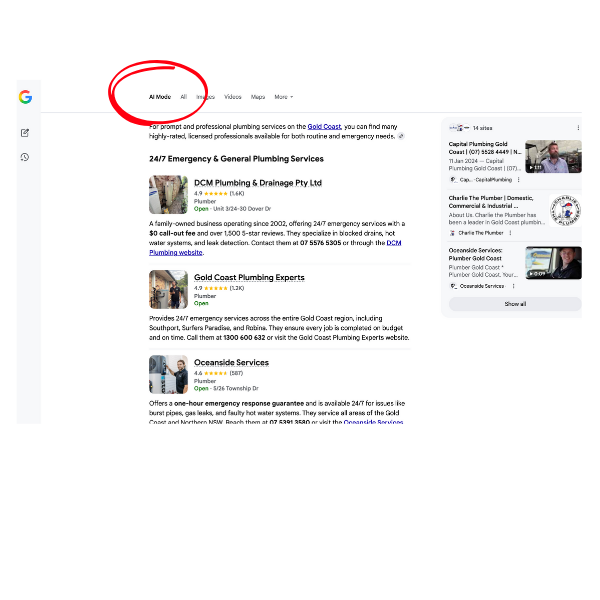
Task: Click phone number 07 5576 5305
Action: pyautogui.click(x=320, y=243)
